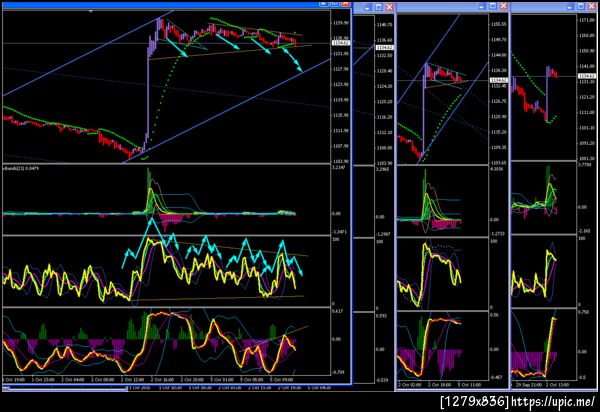This screenshot has width=600, height=412.
Task: Minimize the rightmost chart window with the 1171.00 scale
Action: click(x=570, y=7)
